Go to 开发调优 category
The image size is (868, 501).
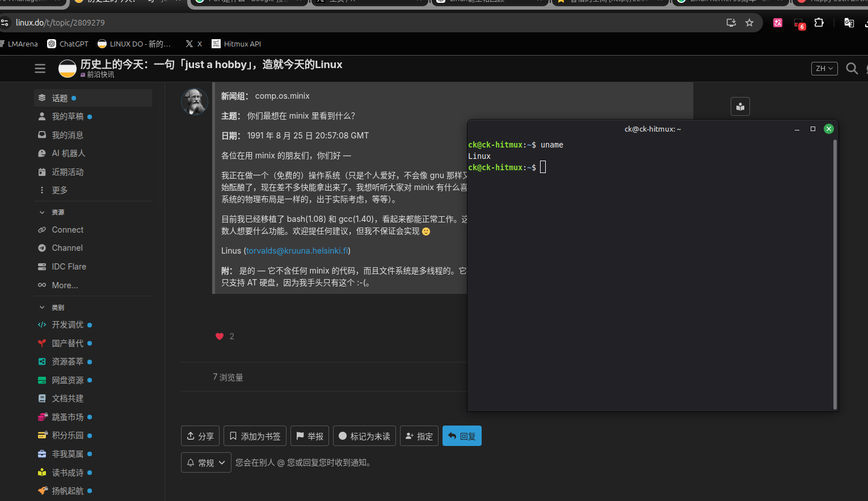[x=93, y=325]
